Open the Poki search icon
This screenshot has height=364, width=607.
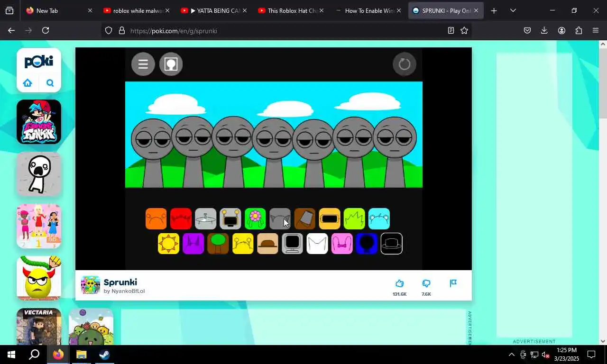click(x=50, y=83)
